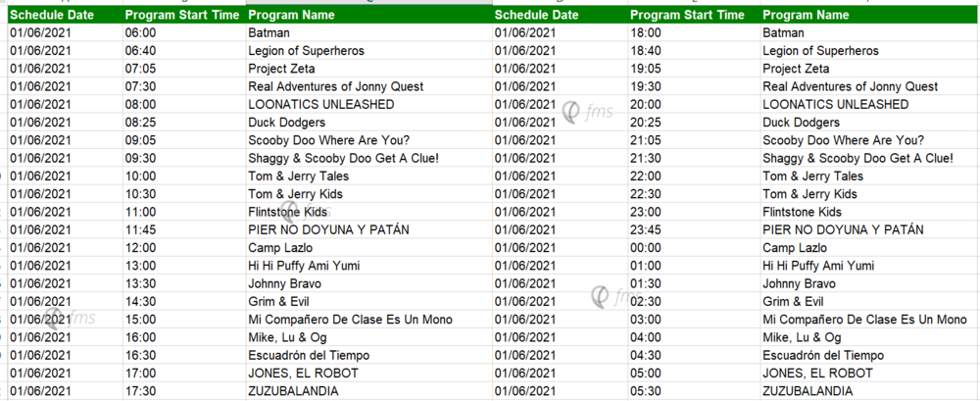Select JONES, EL ROBOT in the 05:00 row
The image size is (980, 401).
coord(817,373)
